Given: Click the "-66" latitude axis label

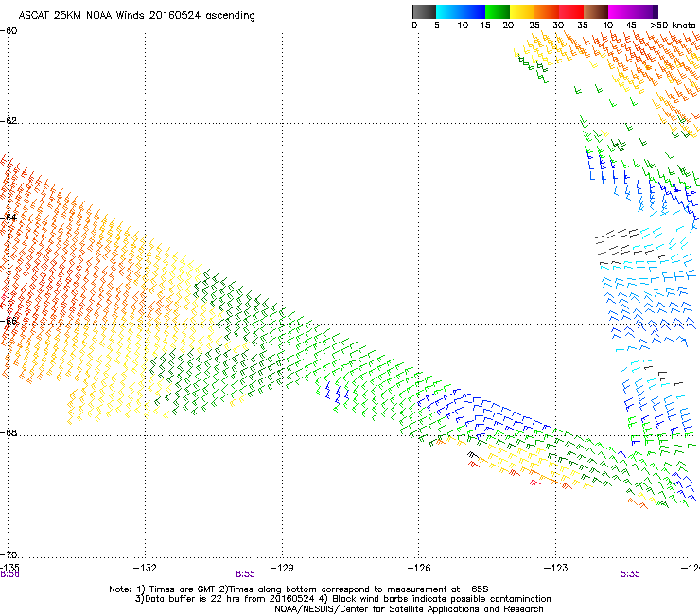Looking at the screenshot, I should point(9,321).
